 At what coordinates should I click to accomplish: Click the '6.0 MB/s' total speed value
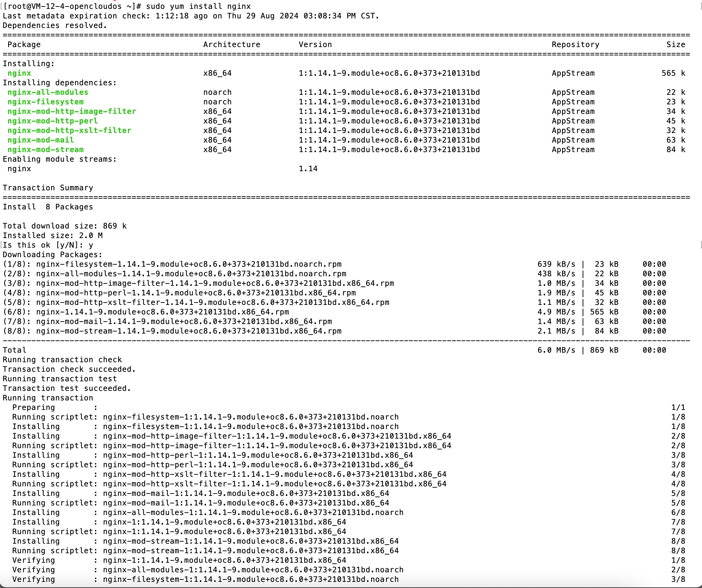(x=556, y=350)
